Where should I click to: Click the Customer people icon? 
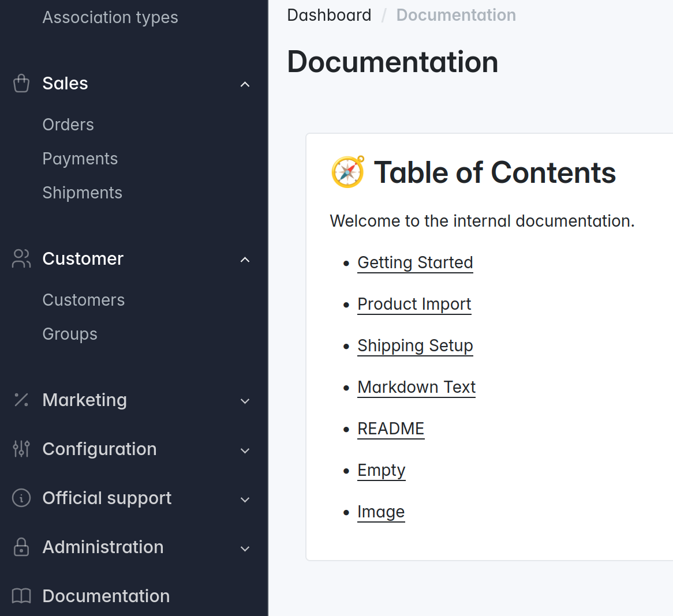coord(21,259)
